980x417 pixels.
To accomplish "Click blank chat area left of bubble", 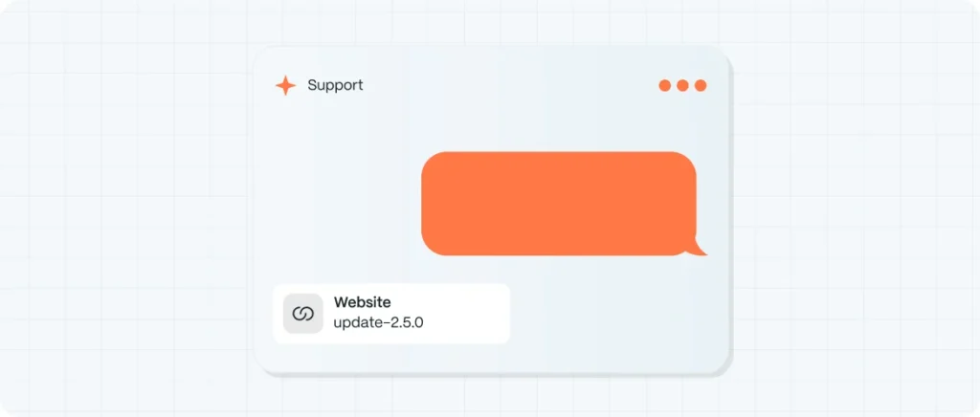I will pyautogui.click(x=338, y=204).
